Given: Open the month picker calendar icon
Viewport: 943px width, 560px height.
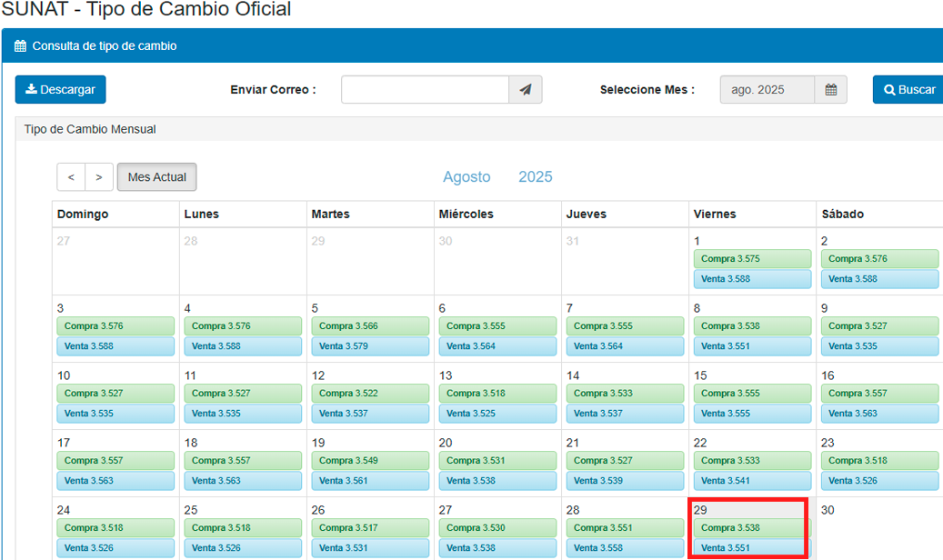Looking at the screenshot, I should (830, 90).
